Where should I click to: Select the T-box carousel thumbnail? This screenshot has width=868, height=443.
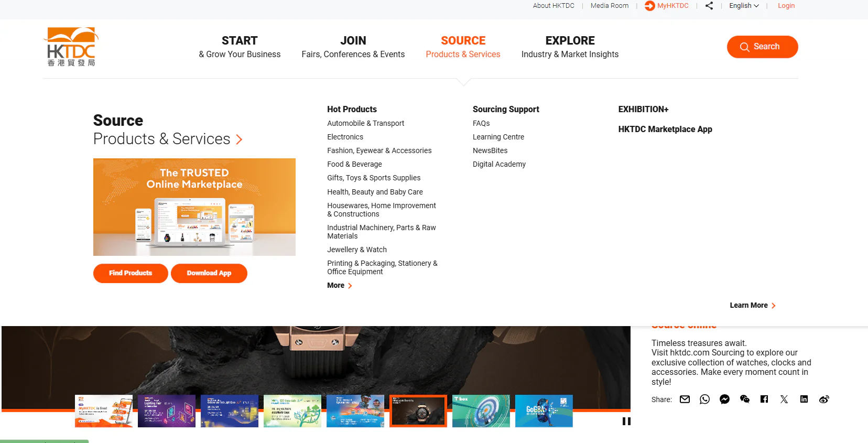point(481,411)
